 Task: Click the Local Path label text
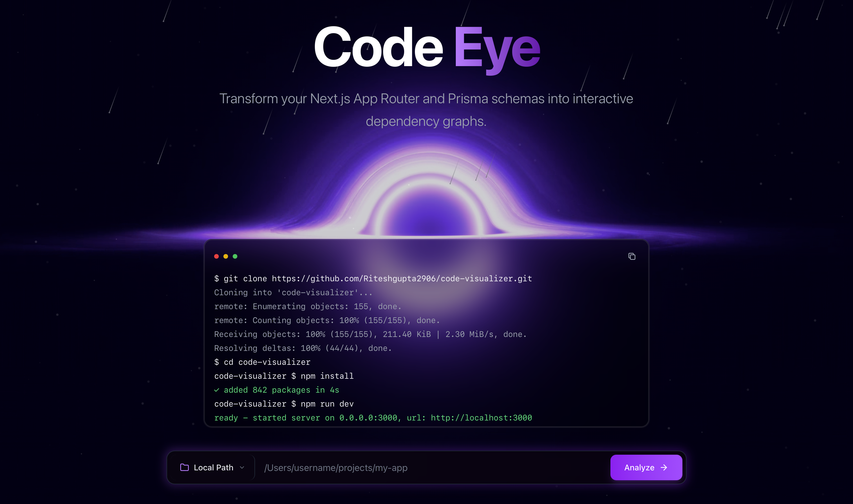pos(213,467)
